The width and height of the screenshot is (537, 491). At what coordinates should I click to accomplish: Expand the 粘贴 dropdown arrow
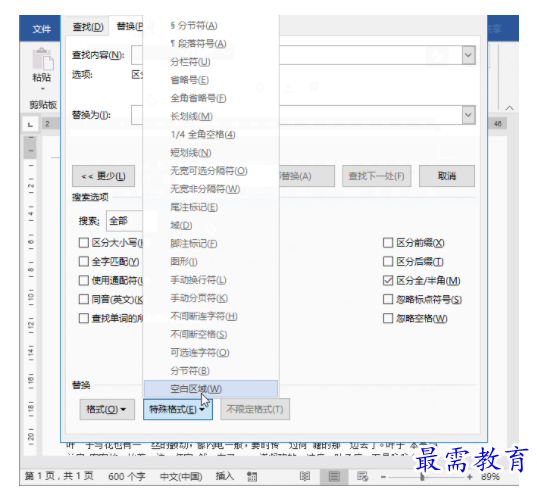coord(43,89)
